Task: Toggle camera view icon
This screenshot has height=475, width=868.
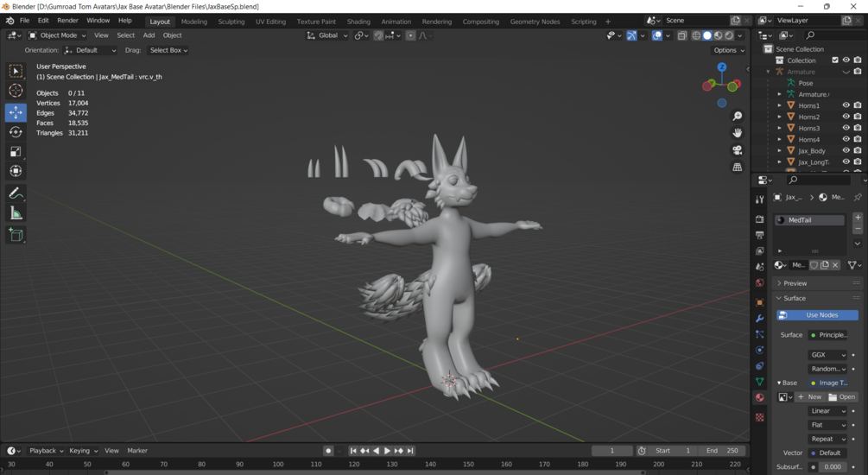Action: [738, 150]
